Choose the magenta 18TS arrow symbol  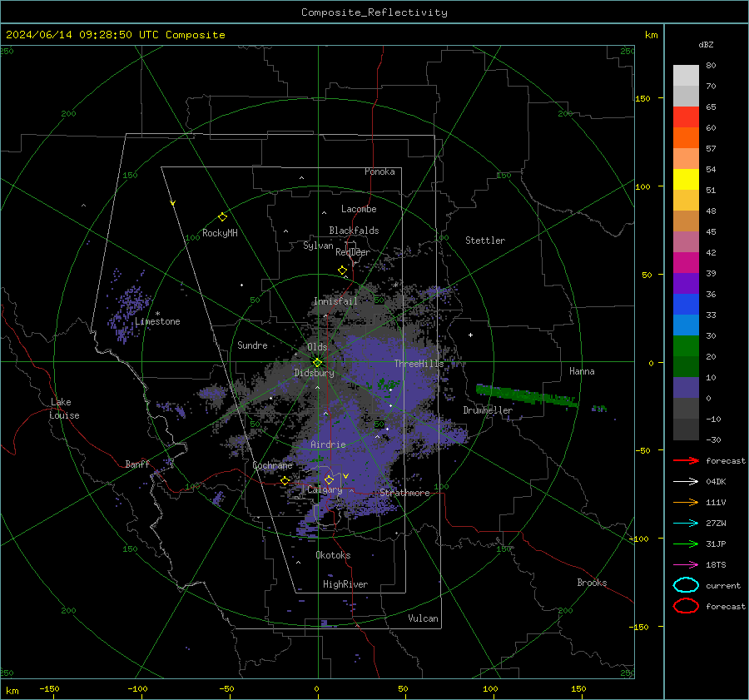click(686, 565)
